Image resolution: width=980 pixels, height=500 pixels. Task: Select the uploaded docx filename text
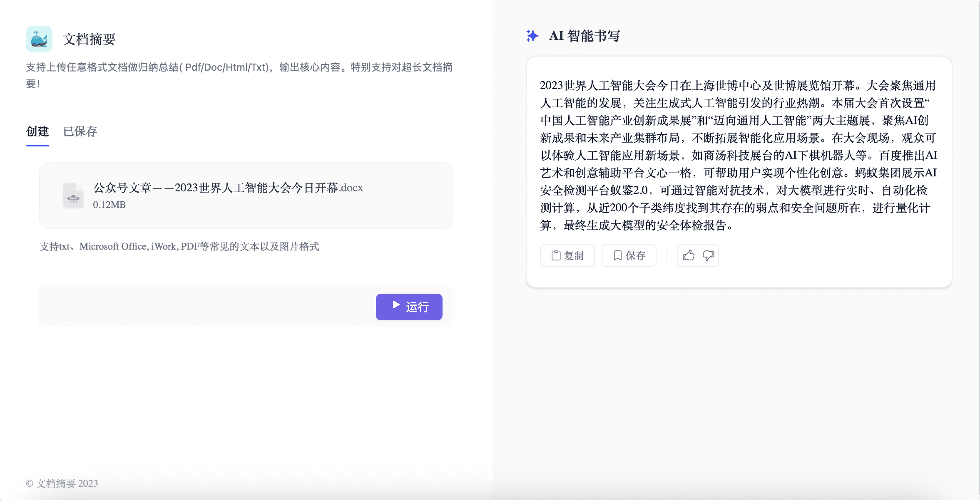pos(228,188)
